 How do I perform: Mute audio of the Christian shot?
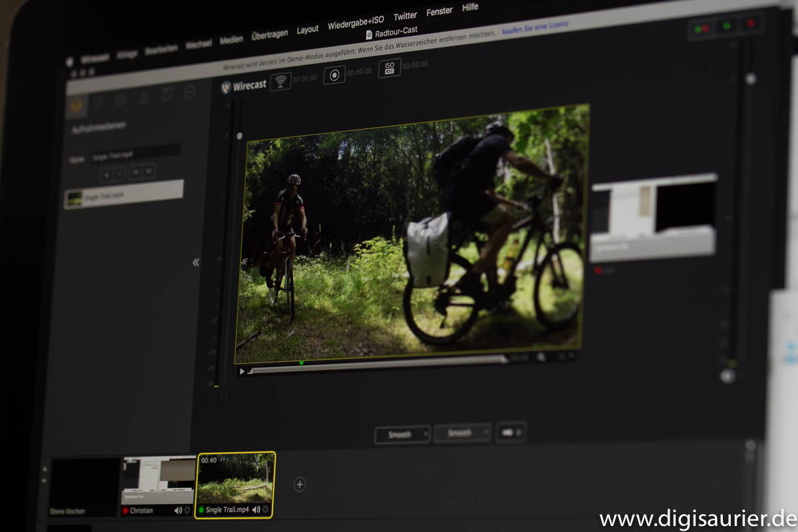coord(178,511)
